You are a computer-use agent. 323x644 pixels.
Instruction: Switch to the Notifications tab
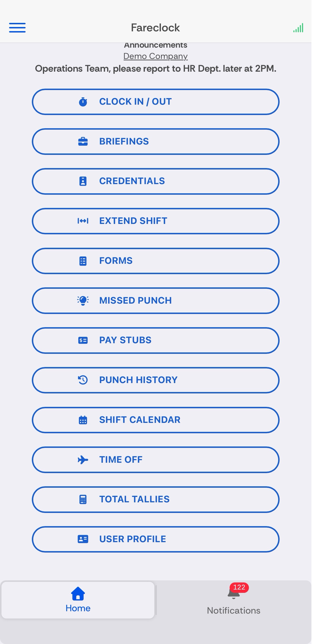(234, 600)
